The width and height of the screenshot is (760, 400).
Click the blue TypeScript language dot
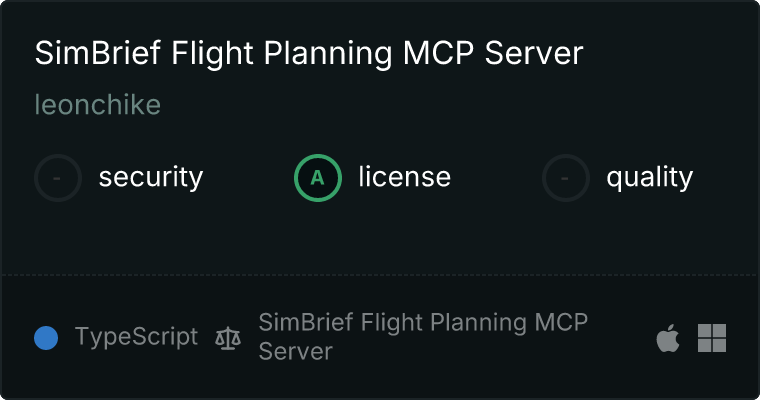pos(46,338)
